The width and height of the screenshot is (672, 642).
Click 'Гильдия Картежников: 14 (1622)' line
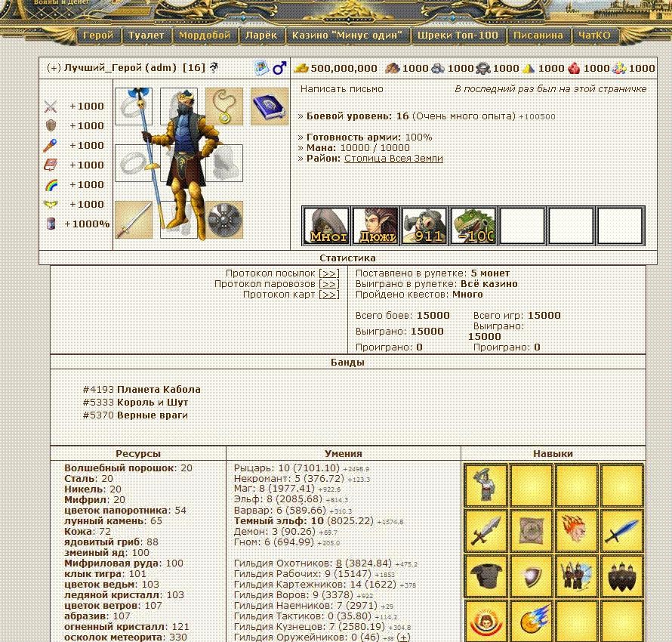click(x=315, y=584)
